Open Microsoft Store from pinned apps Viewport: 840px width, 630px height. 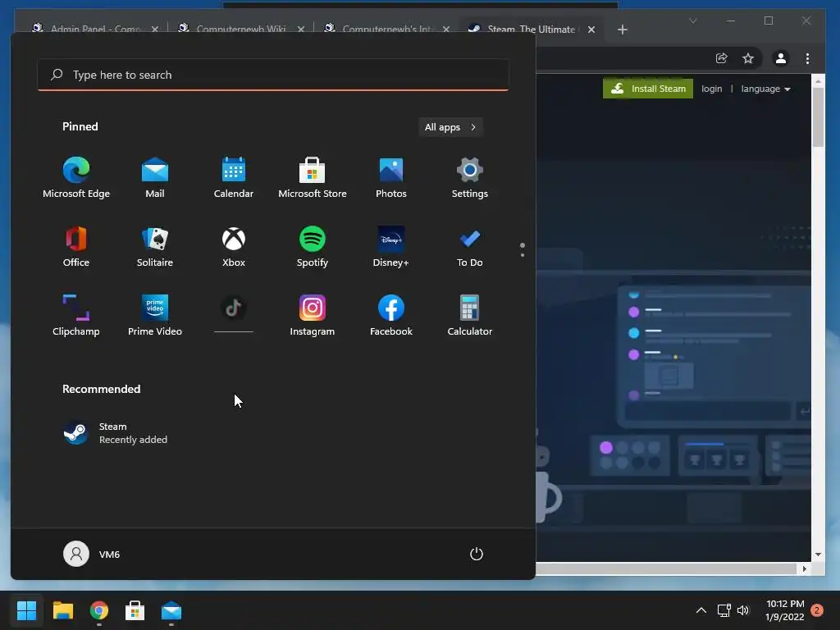click(313, 177)
